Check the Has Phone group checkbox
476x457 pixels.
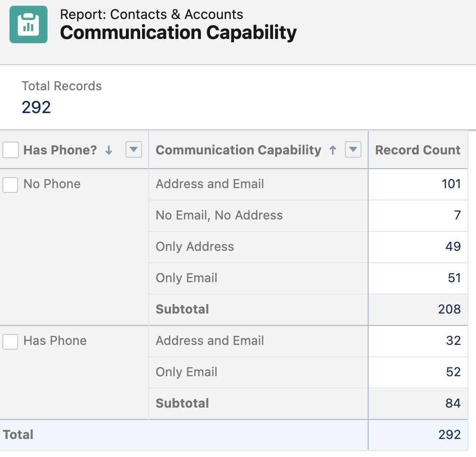coord(10,341)
